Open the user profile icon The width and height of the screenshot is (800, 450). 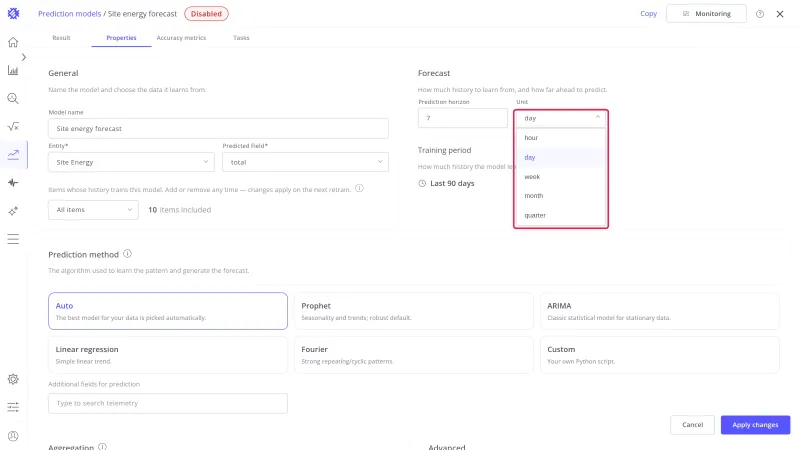(x=13, y=436)
